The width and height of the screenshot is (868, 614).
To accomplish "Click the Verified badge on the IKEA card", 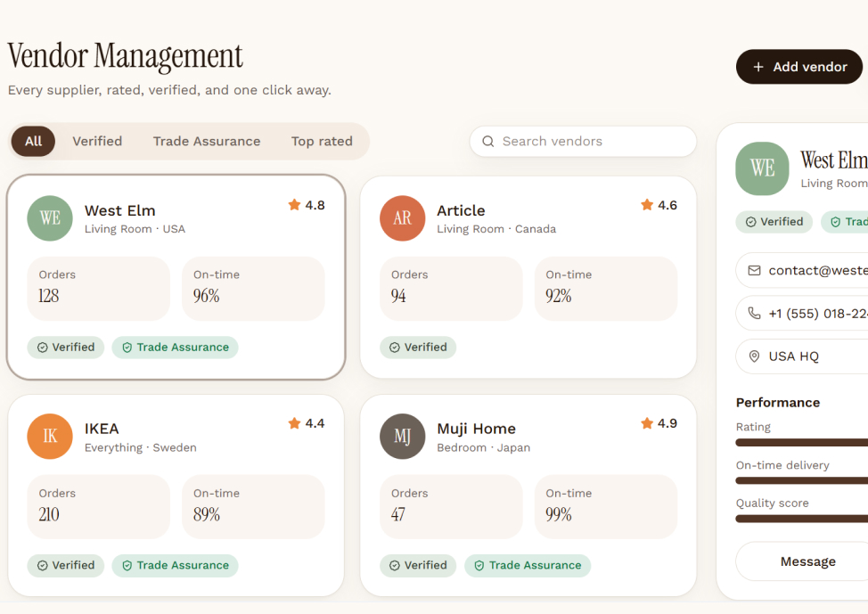I will pyautogui.click(x=66, y=565).
